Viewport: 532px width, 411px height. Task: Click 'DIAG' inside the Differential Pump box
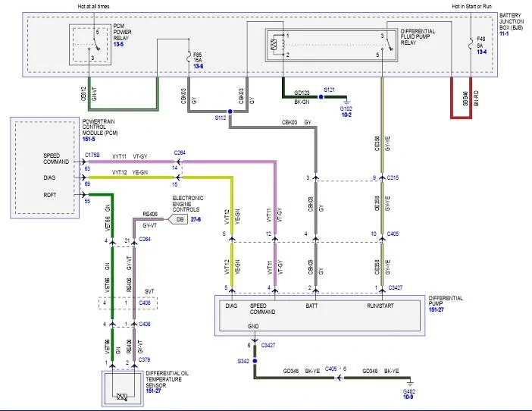pyautogui.click(x=231, y=306)
